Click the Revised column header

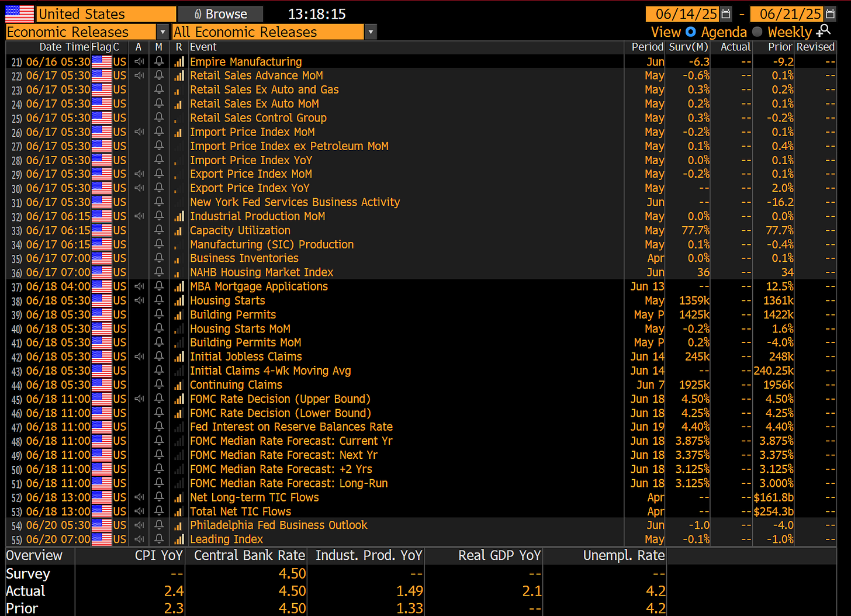815,47
